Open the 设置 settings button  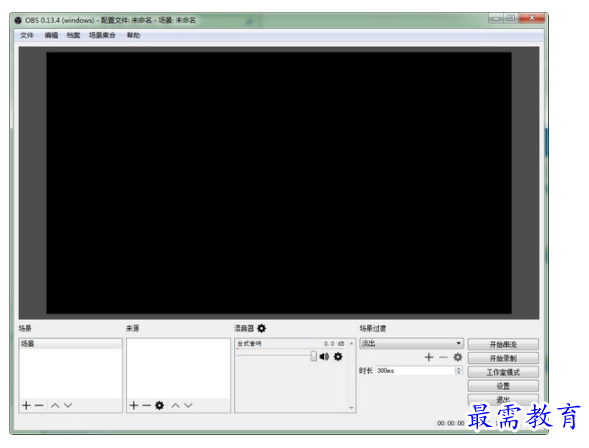(503, 386)
